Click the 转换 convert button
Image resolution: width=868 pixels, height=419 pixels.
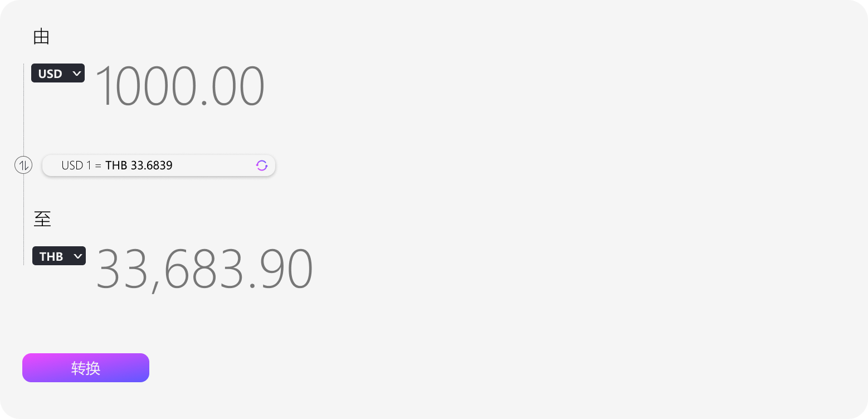point(86,368)
